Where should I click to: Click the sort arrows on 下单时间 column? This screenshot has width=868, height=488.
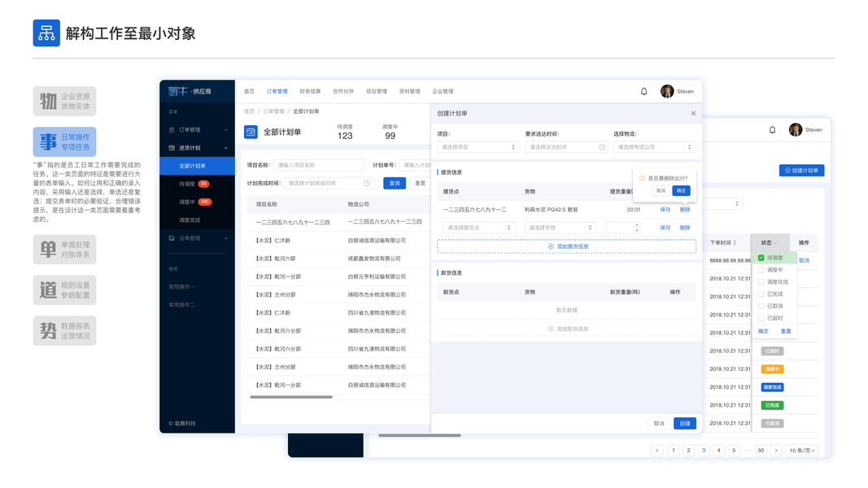tap(735, 243)
